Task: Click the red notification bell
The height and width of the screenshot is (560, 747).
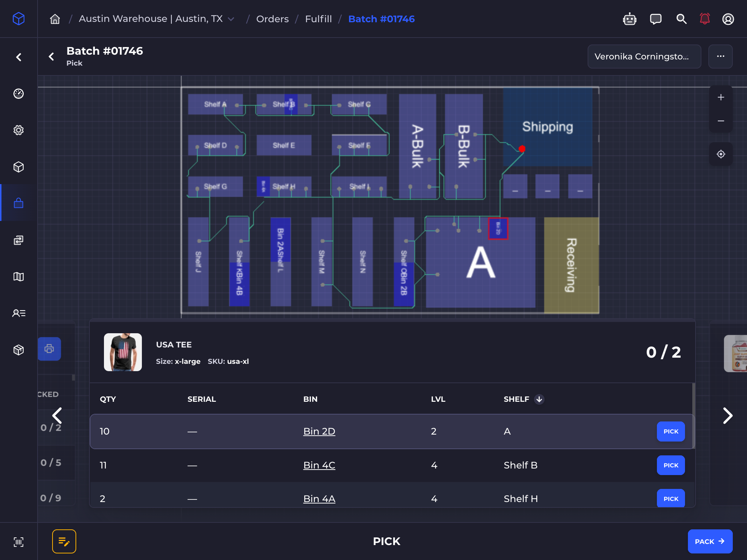Action: pyautogui.click(x=705, y=19)
